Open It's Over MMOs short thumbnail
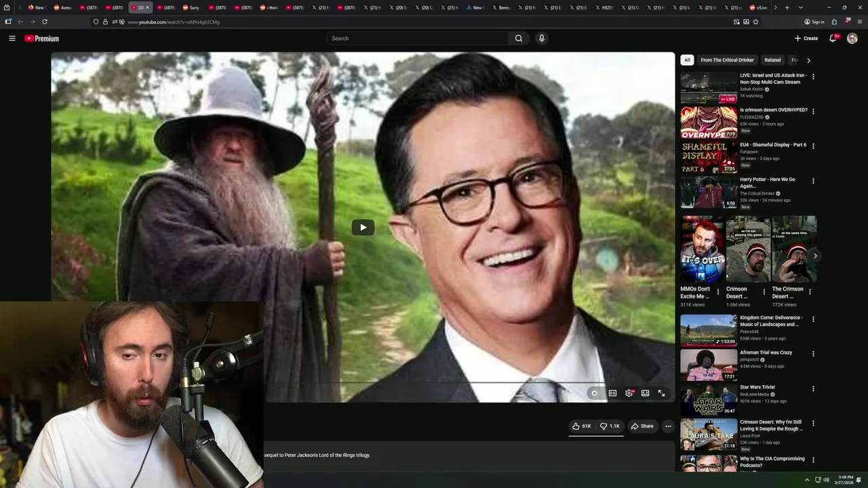The width and height of the screenshot is (868, 488). [x=702, y=250]
